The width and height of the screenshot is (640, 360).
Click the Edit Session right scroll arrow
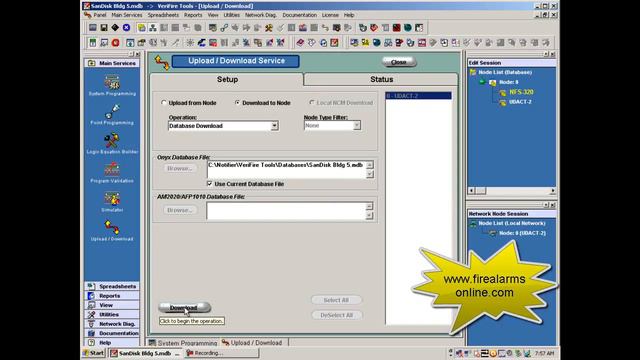coord(553,191)
